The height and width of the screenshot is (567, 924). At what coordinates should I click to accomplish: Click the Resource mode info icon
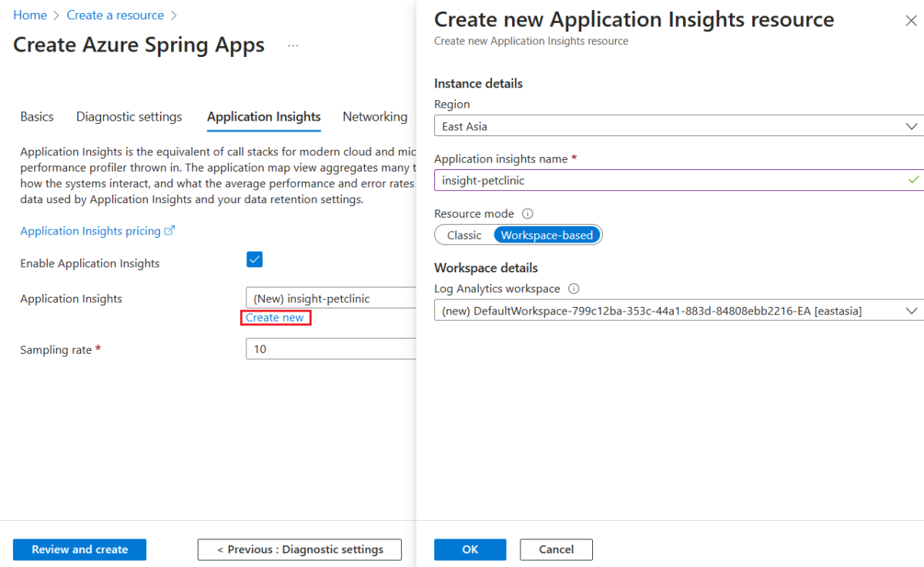(x=527, y=214)
